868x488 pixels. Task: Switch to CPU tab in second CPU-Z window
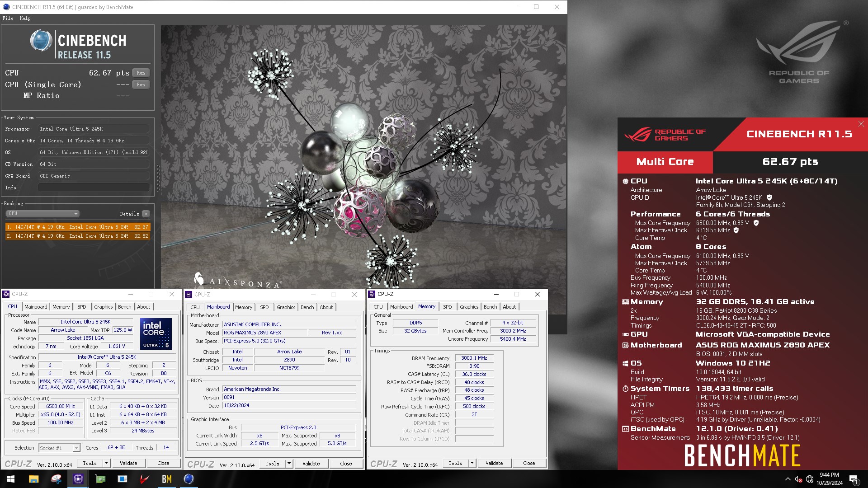(x=195, y=307)
